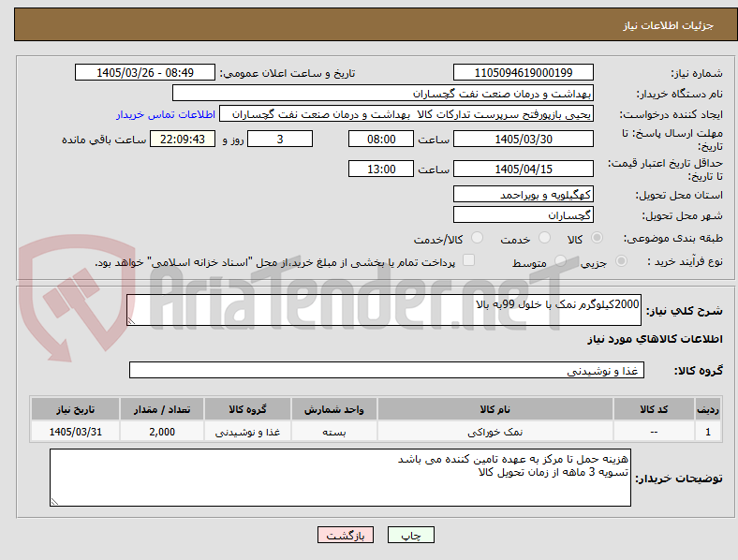Select the کالا radio button
Screen dimensions: 738x560
597,238
